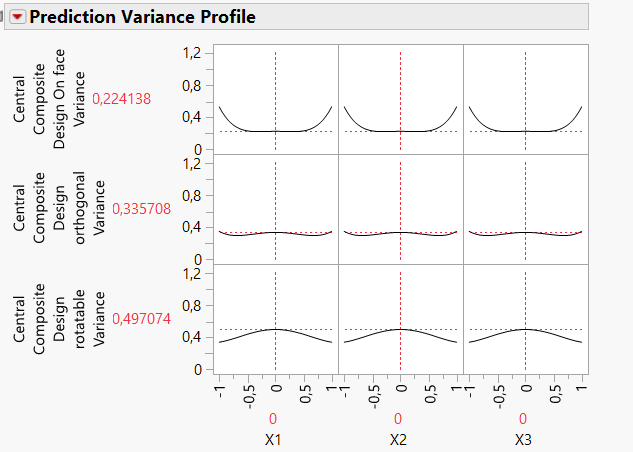This screenshot has width=633, height=452.
Task: Click the rotatable variance plot for X1
Action: click(276, 320)
